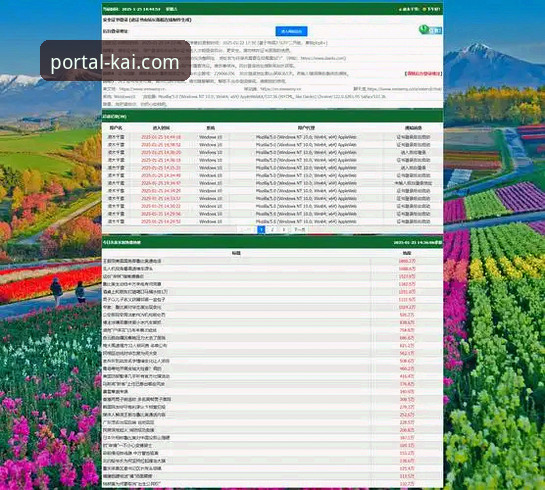
Task: Click Windows 10 cell in the 14:44:18 row
Action: pyautogui.click(x=211, y=137)
